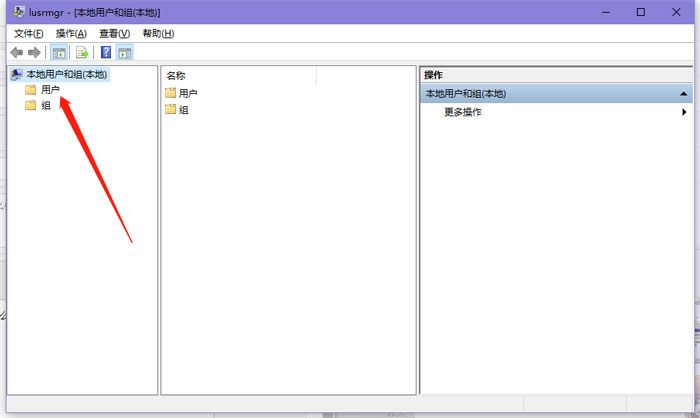Open Help via blue question icon
The width and height of the screenshot is (700, 418).
(106, 52)
